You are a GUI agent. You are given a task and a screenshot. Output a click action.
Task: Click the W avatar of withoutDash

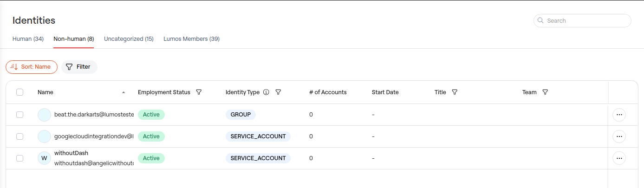point(44,158)
